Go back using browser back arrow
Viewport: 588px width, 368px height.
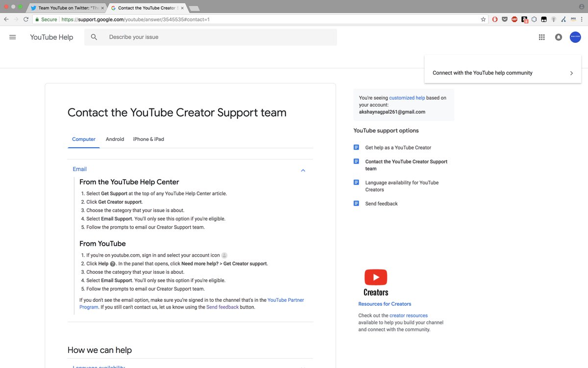point(6,19)
